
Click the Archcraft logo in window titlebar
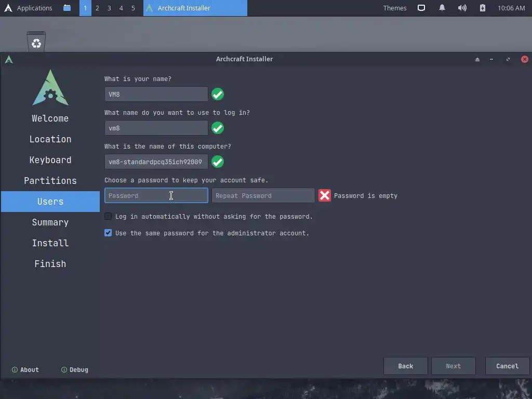pos(9,59)
